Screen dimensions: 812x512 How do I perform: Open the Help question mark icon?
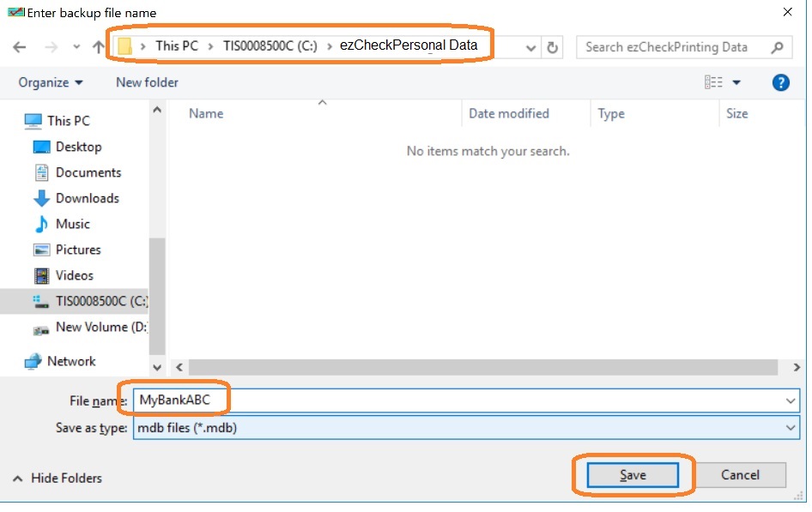(x=780, y=82)
